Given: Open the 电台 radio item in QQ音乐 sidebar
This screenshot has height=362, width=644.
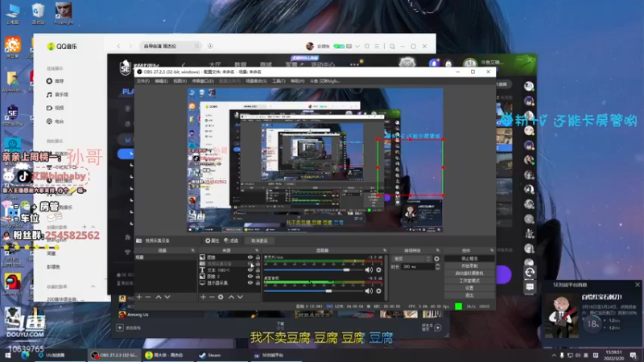Looking at the screenshot, I should [x=55, y=121].
